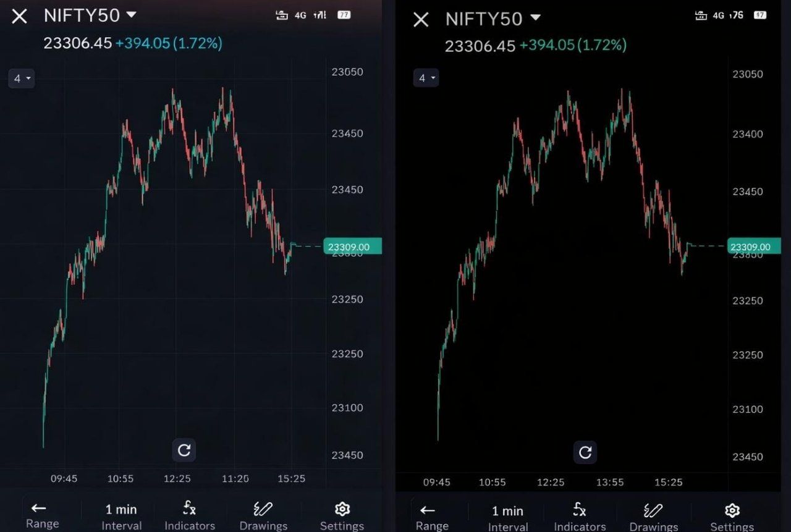
Task: Open Drawings pencil tool in right panel
Action: (653, 510)
